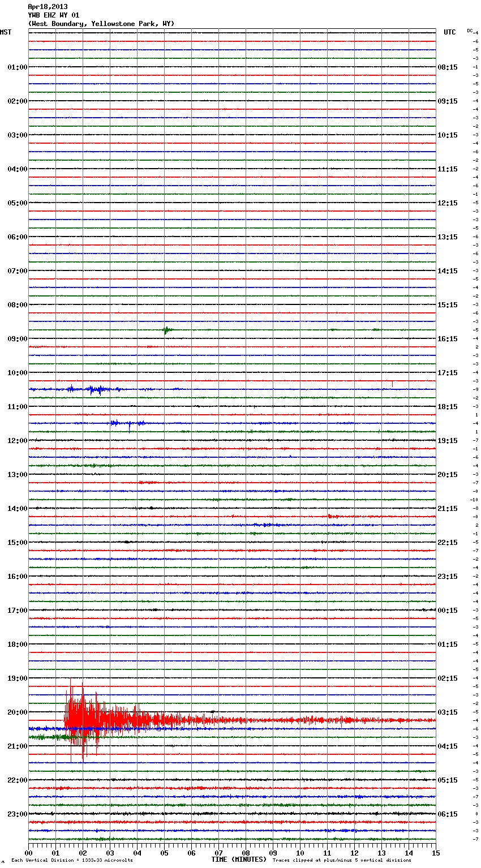481x868 pixels.
Task: Click the 09:15 UTC time label
Action: 448,101
